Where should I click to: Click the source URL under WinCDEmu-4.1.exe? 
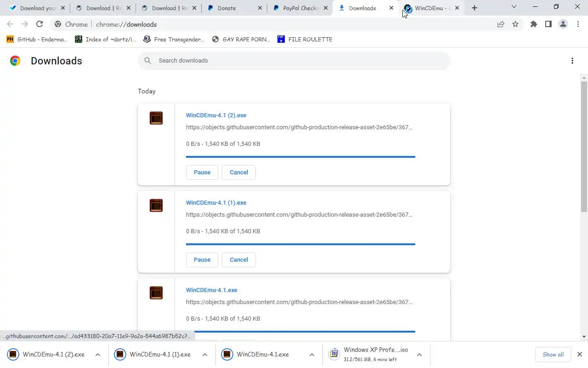click(299, 302)
